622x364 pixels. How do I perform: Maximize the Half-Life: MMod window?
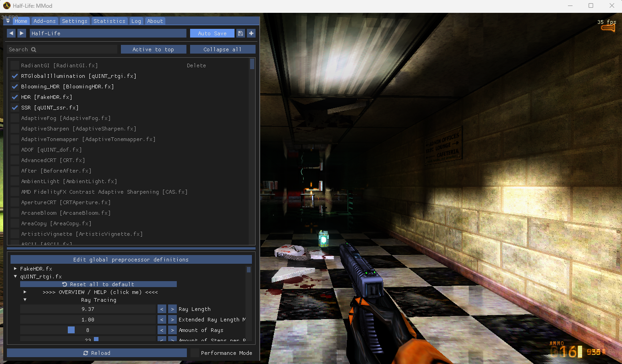[x=591, y=5]
